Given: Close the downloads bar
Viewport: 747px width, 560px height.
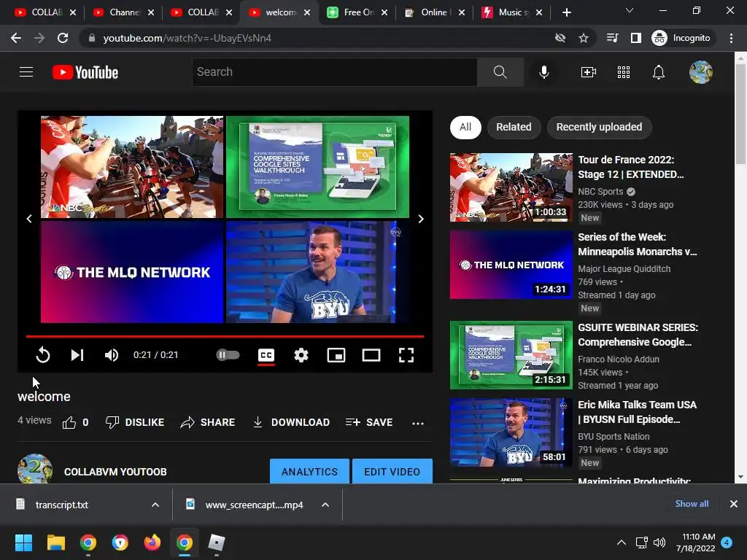Looking at the screenshot, I should 734,504.
